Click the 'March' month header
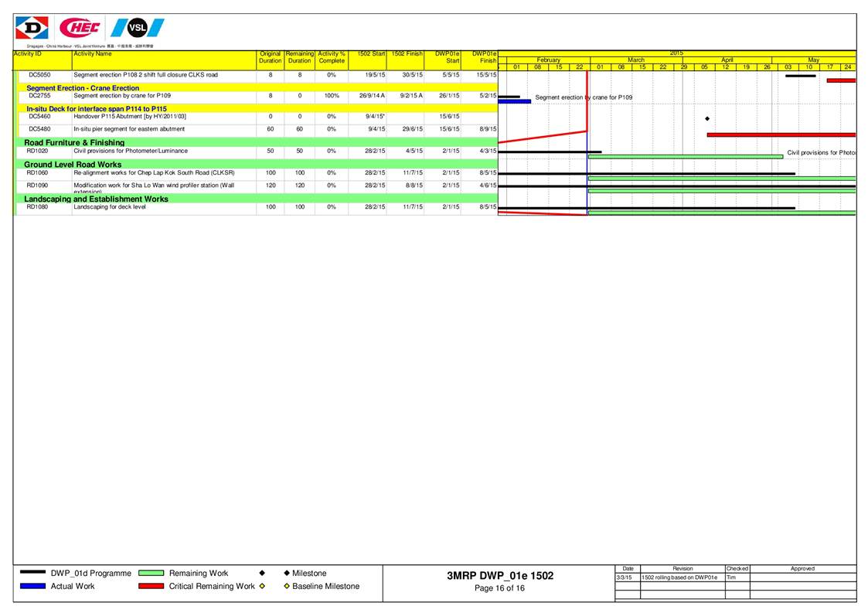 636,60
